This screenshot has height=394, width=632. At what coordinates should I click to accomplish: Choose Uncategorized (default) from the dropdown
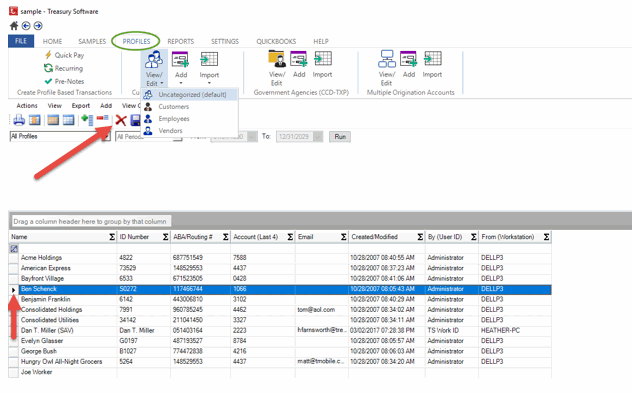pos(189,95)
